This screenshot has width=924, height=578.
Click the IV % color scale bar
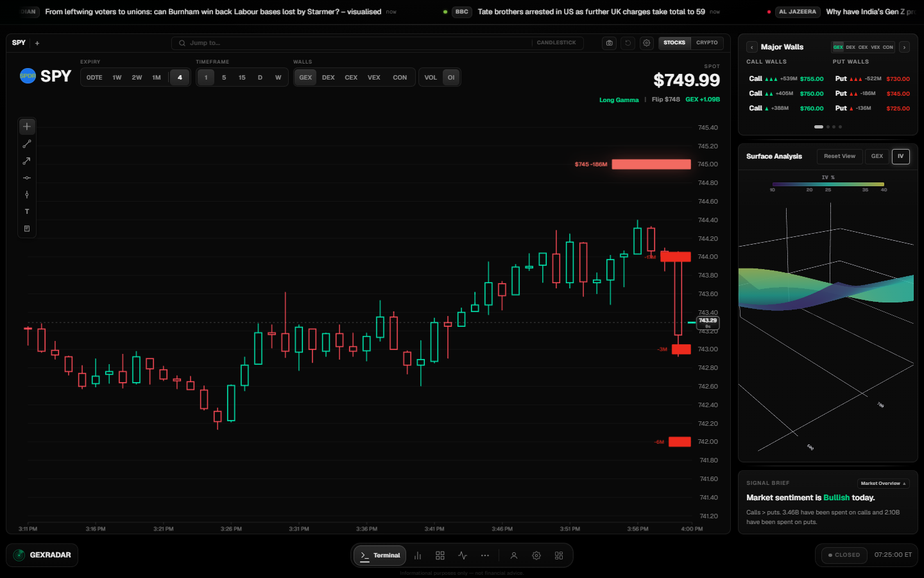[828, 184]
